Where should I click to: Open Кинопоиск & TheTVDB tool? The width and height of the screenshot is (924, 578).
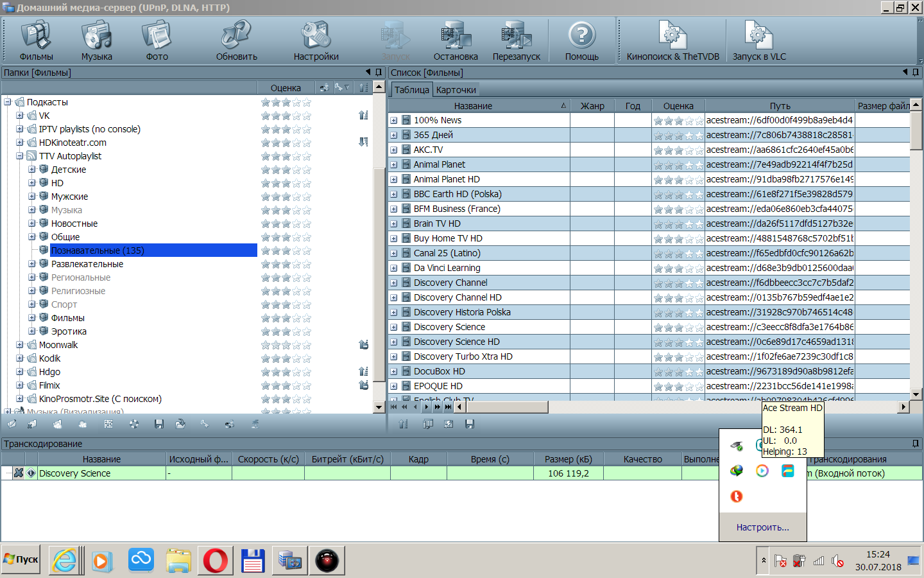[x=672, y=40]
